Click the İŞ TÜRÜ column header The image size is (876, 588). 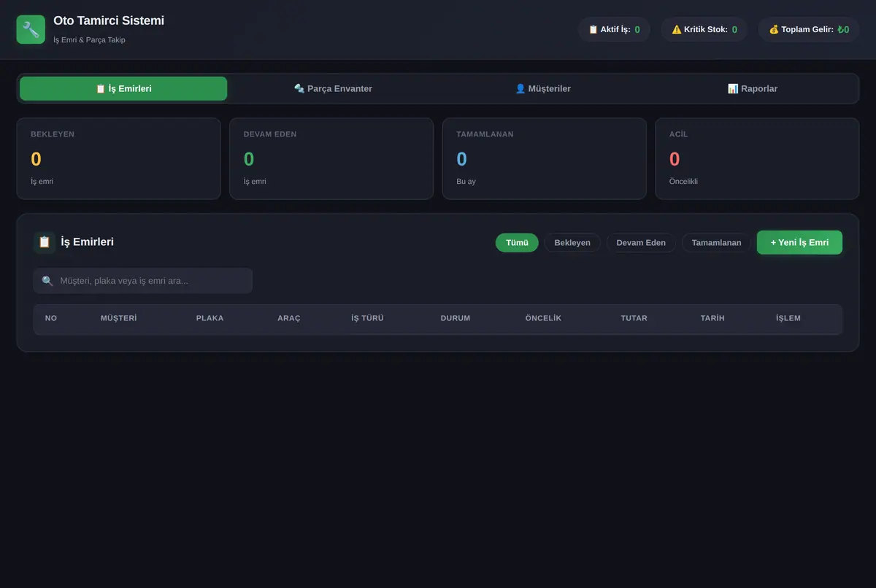pyautogui.click(x=367, y=318)
